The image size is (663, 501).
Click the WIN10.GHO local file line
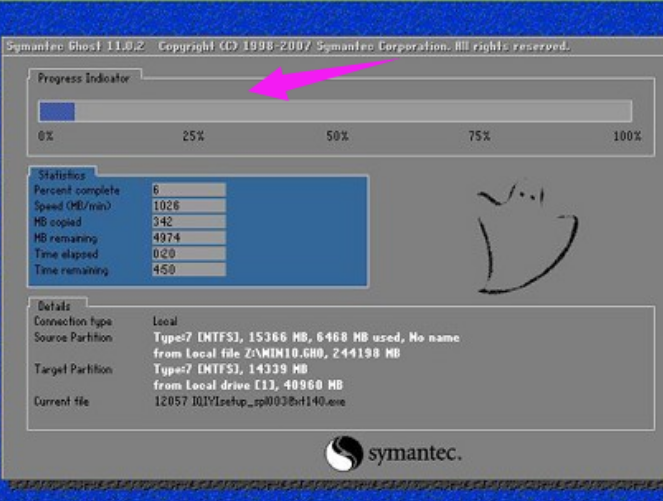click(277, 353)
